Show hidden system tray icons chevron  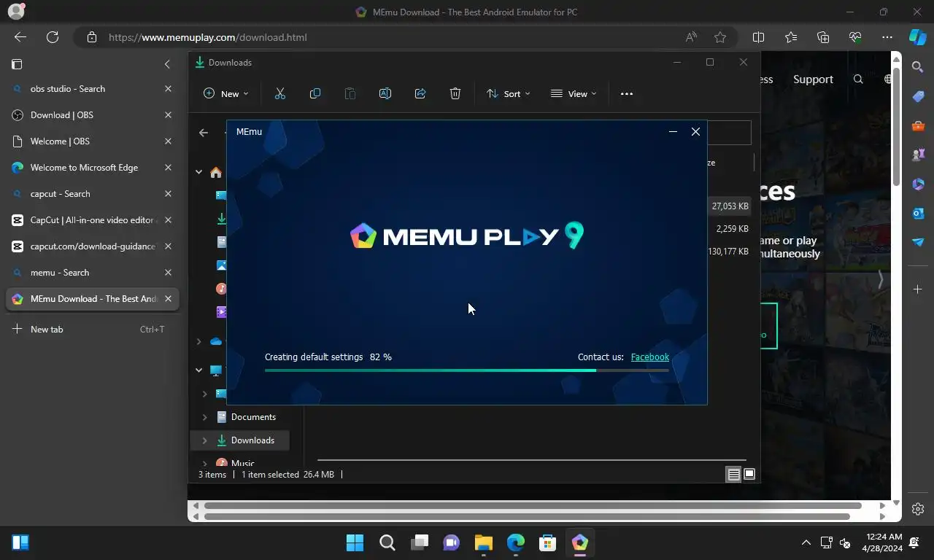pyautogui.click(x=806, y=542)
